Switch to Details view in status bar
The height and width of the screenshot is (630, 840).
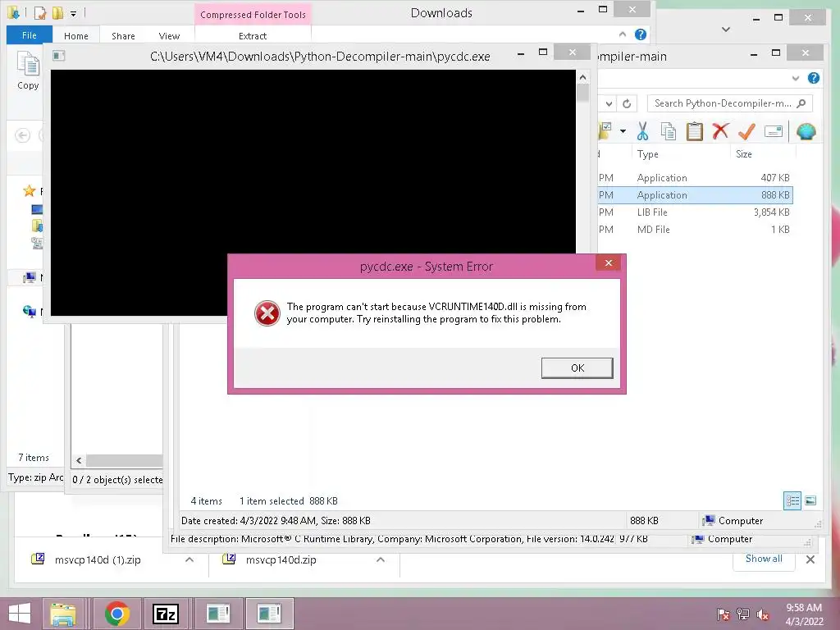[x=792, y=501]
